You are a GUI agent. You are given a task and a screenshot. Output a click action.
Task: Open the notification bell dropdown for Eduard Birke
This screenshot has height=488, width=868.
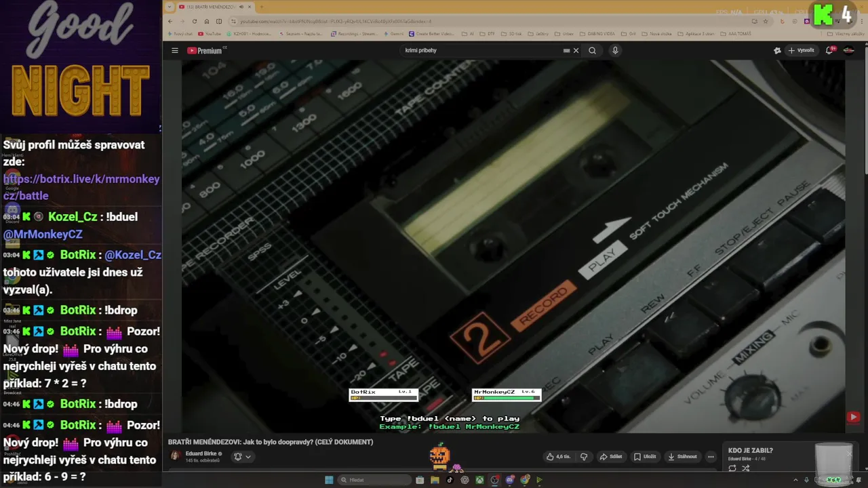(x=242, y=457)
